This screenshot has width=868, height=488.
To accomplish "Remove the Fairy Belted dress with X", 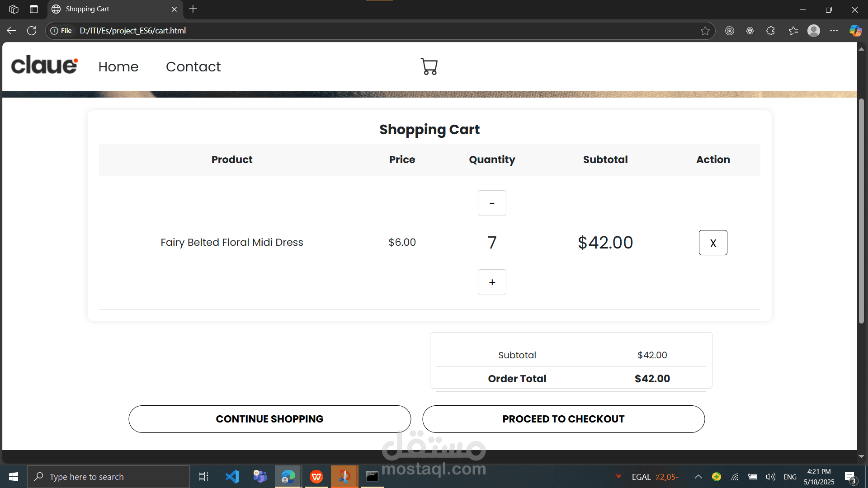I will pos(713,243).
